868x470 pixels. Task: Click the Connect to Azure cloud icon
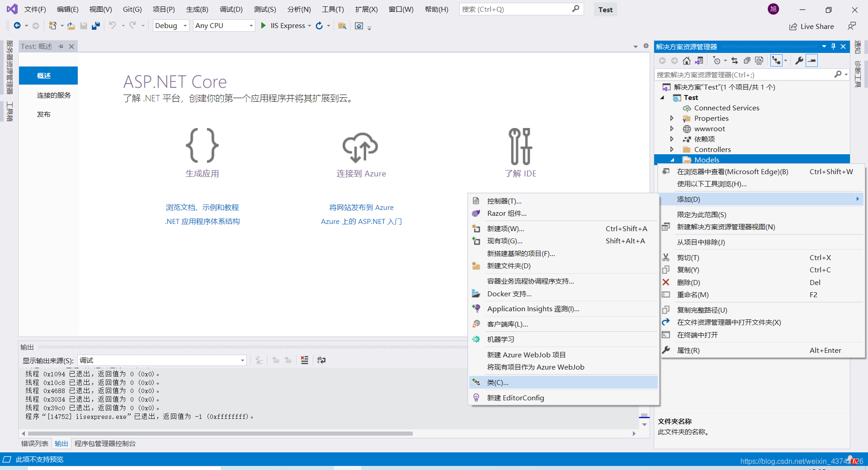click(360, 147)
